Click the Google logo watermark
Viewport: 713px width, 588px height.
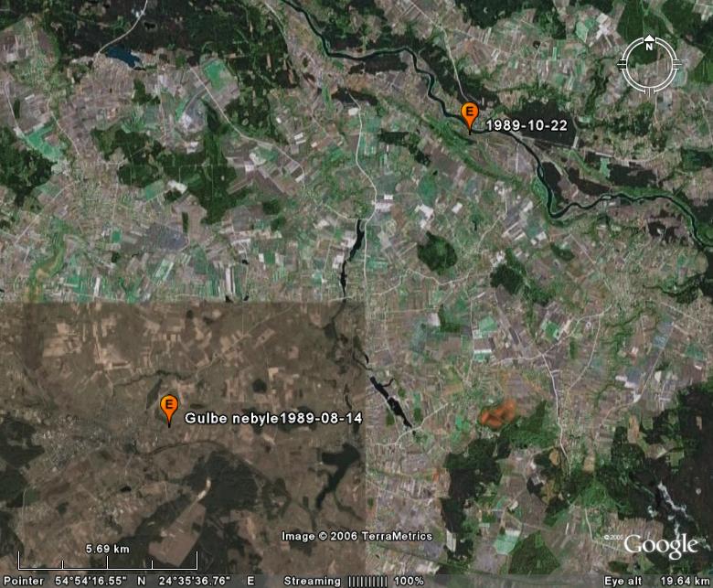660,546
